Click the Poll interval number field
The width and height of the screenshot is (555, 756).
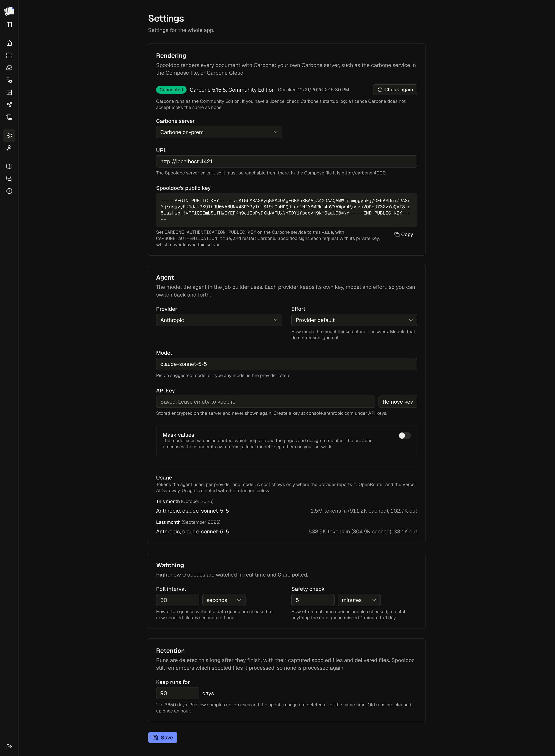click(x=177, y=600)
